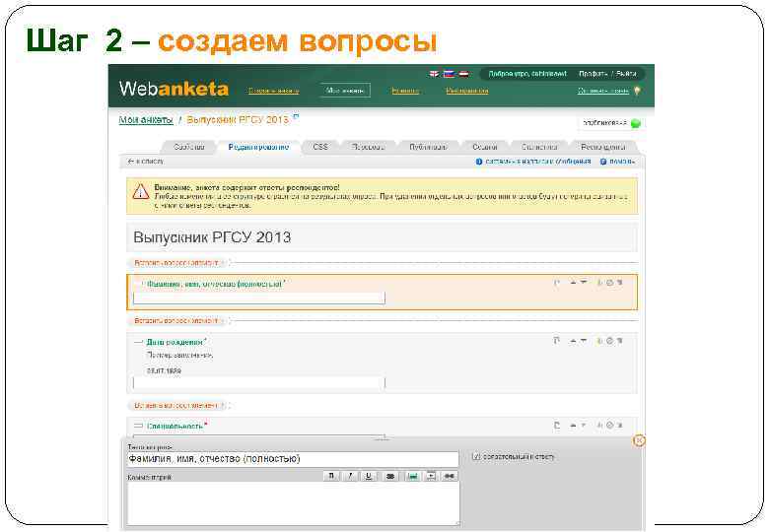Click answer field under Фамилия, имя, отчество
This screenshot has width=769, height=532.
[x=259, y=298]
